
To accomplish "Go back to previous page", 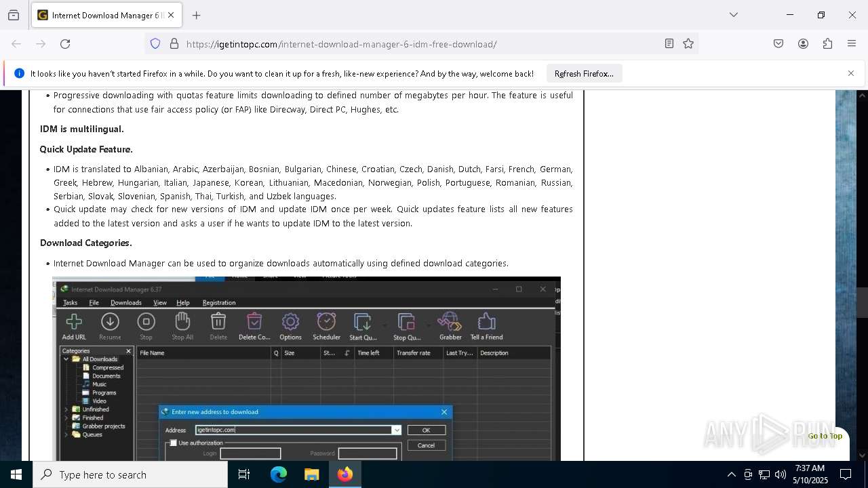I will coord(16,44).
